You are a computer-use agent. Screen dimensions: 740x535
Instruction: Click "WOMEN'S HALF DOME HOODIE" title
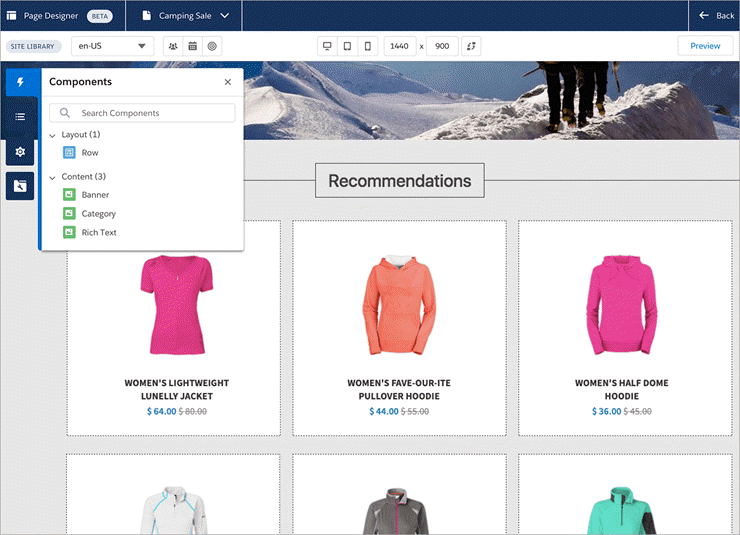click(x=622, y=390)
